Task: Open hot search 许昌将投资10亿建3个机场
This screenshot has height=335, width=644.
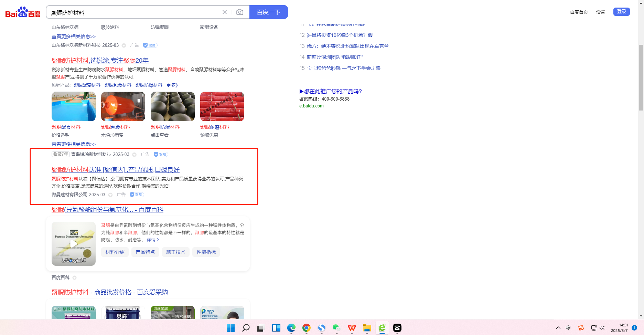Action: [x=340, y=35]
